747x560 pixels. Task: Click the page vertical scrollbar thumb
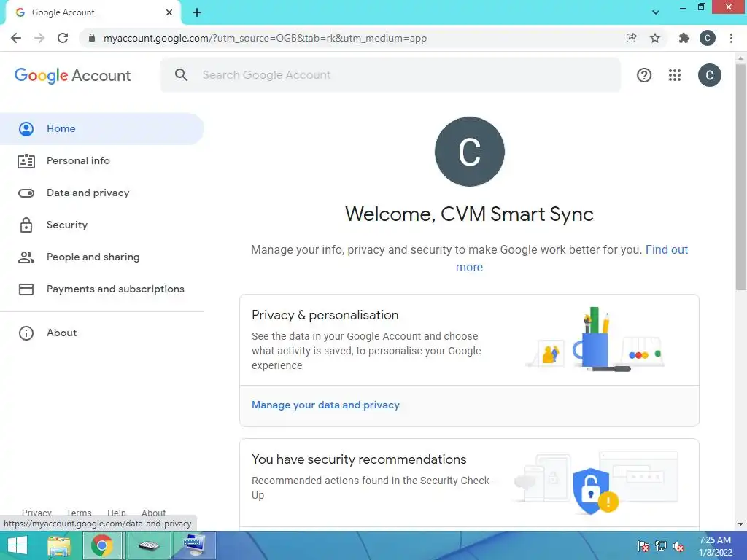click(740, 176)
